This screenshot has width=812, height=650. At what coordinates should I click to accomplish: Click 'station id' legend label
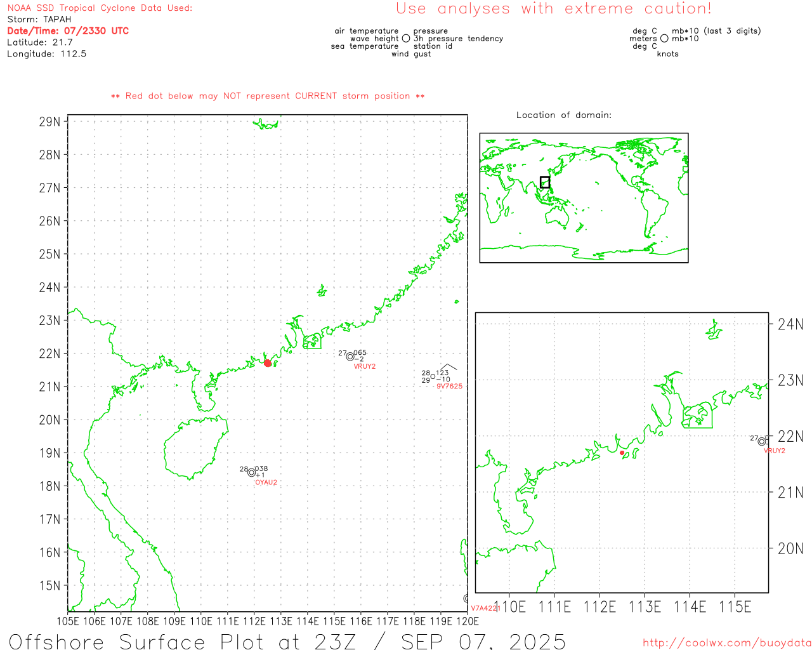click(x=433, y=46)
